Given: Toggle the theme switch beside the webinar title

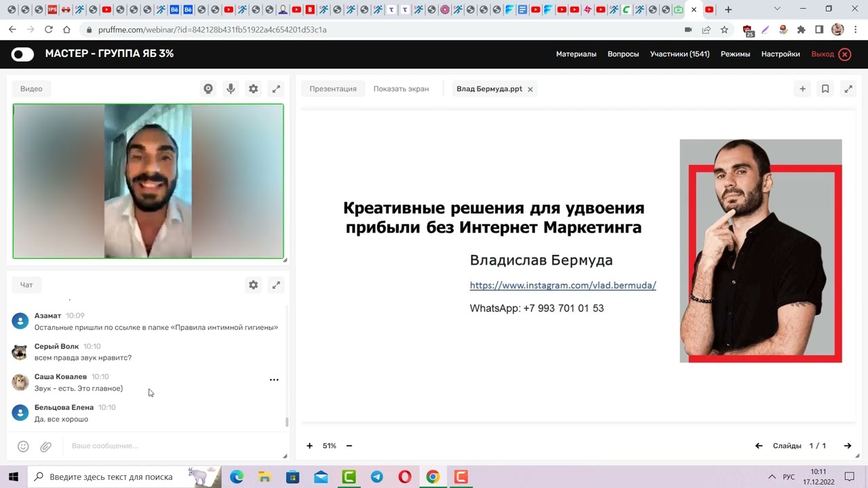Looking at the screenshot, I should pyautogui.click(x=22, y=54).
